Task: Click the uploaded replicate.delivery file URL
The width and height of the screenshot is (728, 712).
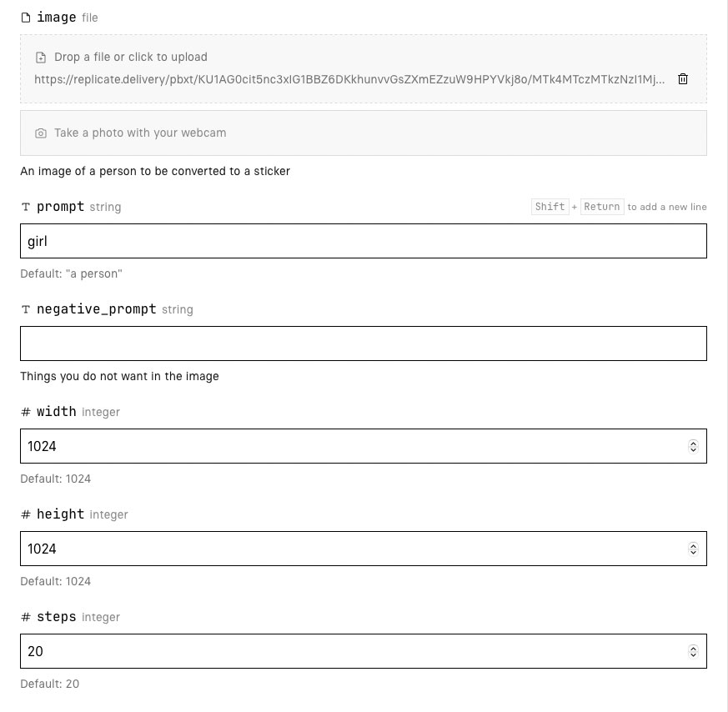Action: [349, 80]
